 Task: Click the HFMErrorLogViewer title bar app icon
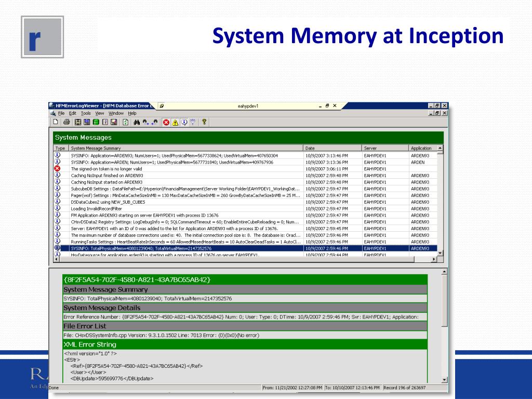coord(51,105)
